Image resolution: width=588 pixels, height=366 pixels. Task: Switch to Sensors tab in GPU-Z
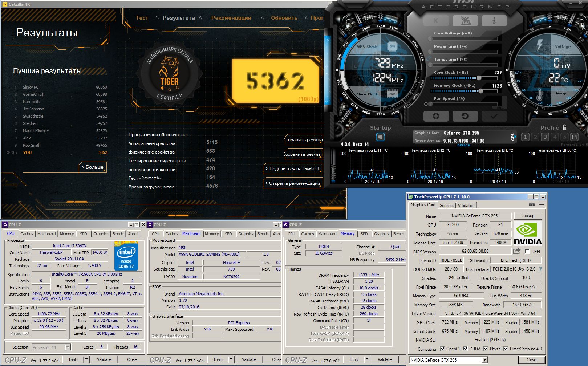click(x=446, y=205)
